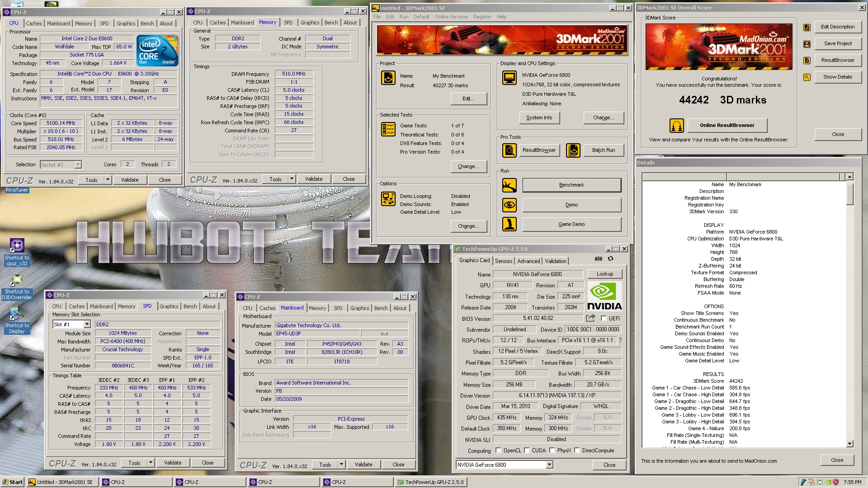Toggle the CUDA checkbox in GPU-Z
This screenshot has height=488, width=868.
(x=527, y=450)
